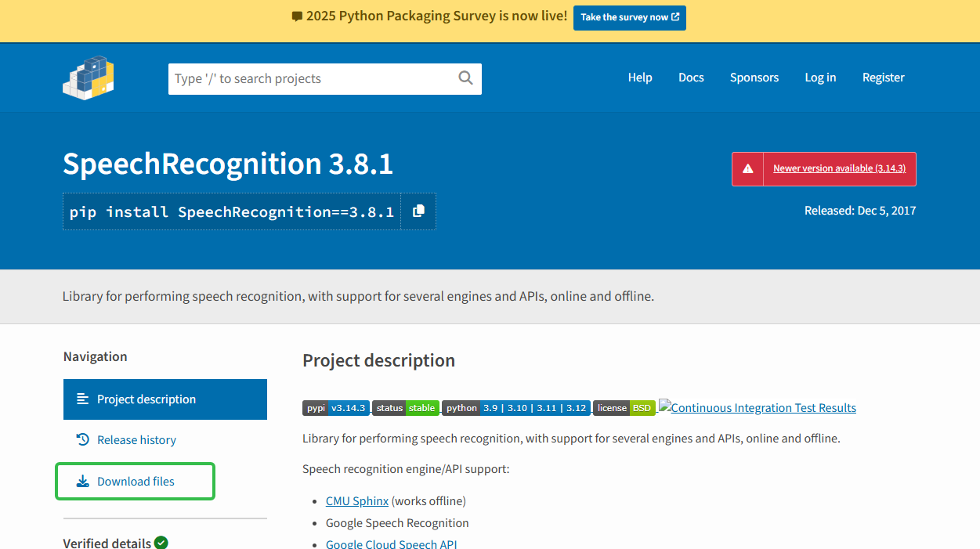Viewport: 980px width, 549px height.
Task: Open the Docs page
Action: click(x=691, y=77)
